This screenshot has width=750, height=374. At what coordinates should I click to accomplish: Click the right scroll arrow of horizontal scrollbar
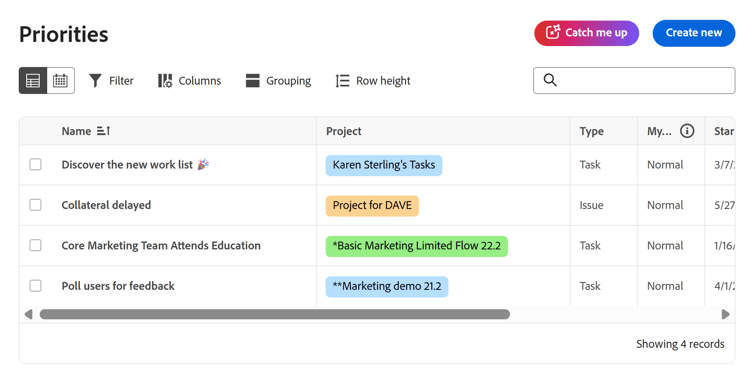(726, 314)
